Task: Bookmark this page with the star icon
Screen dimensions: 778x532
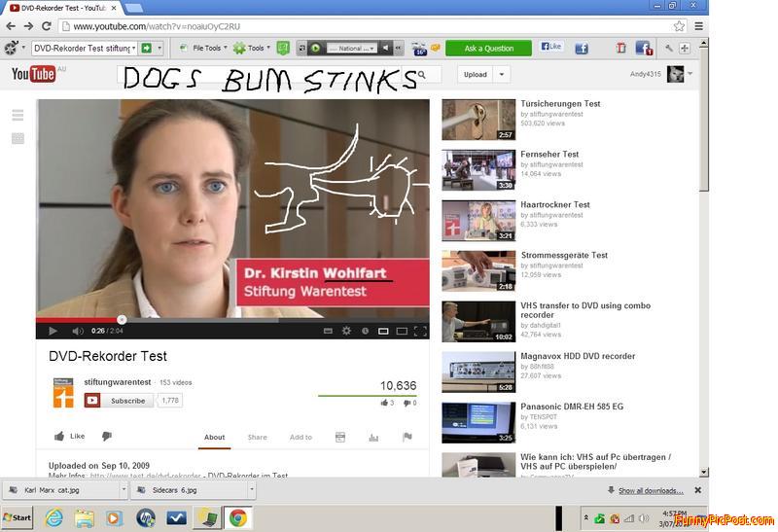Action: 679,26
